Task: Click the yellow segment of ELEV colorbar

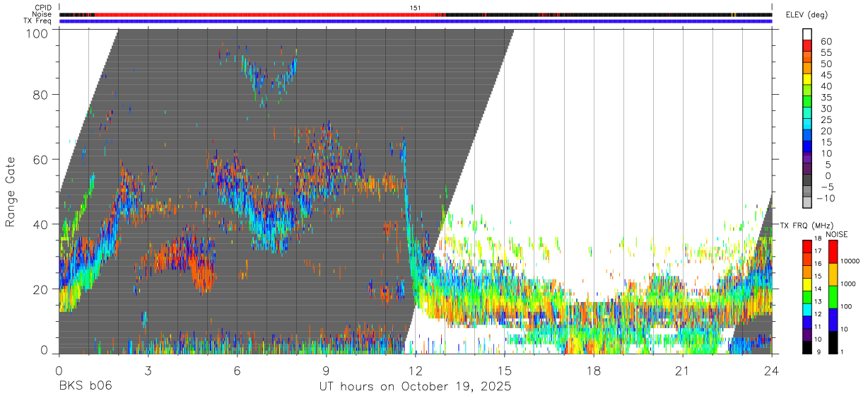Action: 807,79
